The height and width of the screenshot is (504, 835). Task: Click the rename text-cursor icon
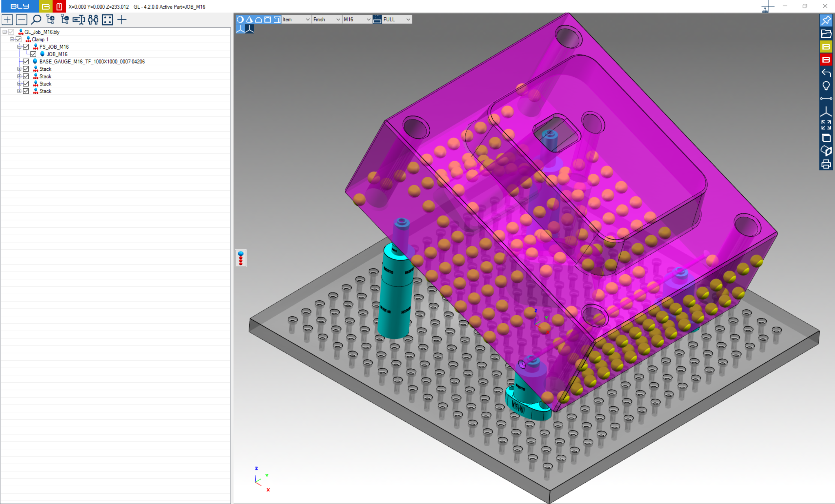pos(79,20)
